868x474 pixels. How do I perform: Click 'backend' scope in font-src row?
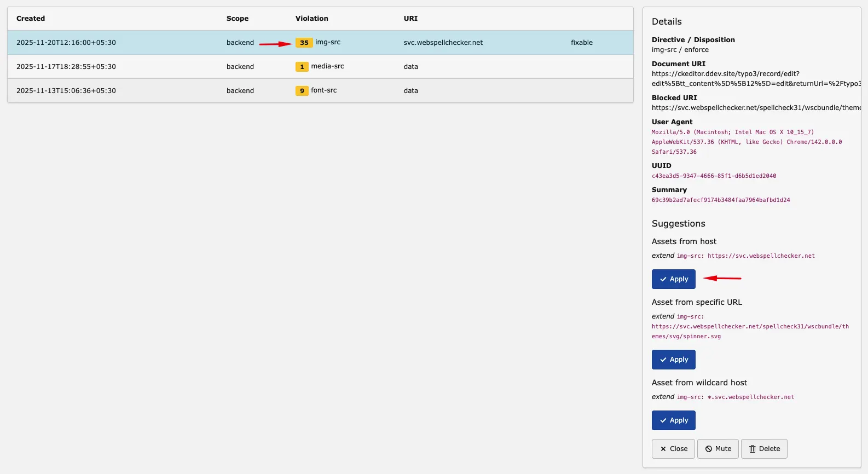point(240,91)
